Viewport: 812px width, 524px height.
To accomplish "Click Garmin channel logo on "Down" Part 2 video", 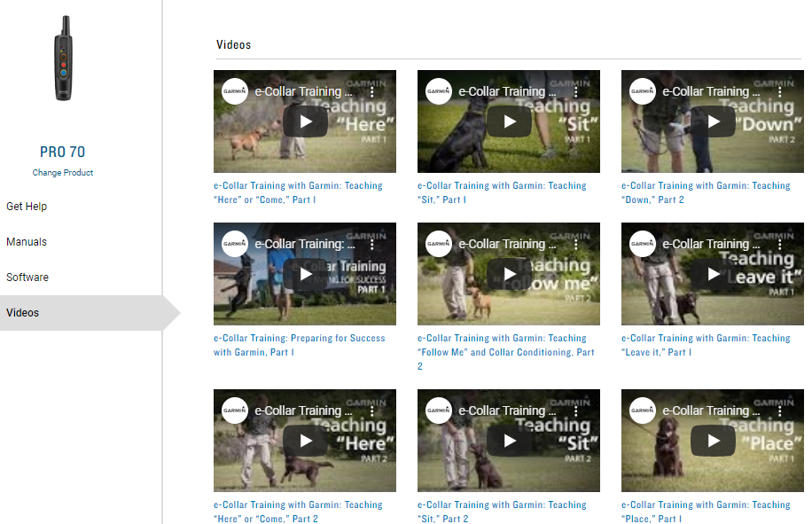I will coord(643,91).
